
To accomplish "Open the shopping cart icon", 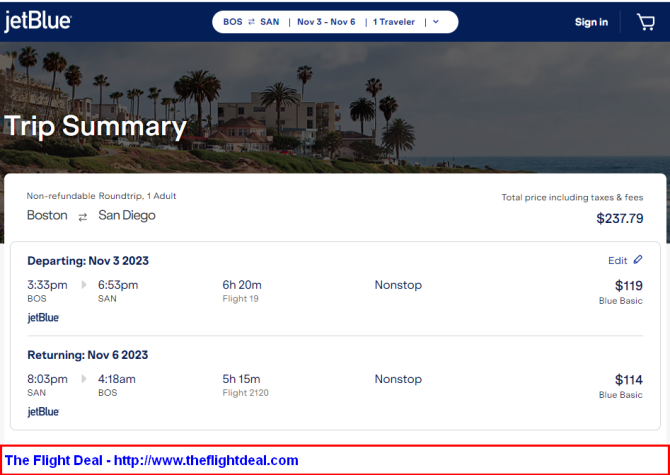I will point(646,22).
